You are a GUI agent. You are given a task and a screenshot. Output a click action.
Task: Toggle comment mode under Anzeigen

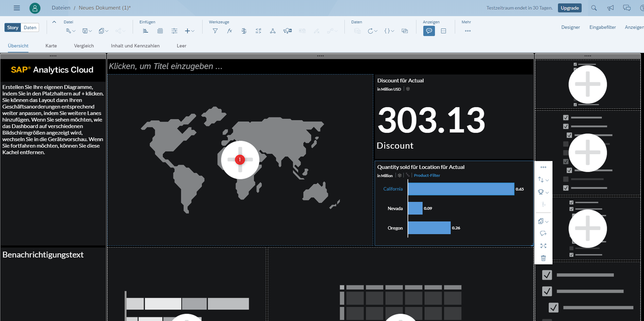pos(429,31)
